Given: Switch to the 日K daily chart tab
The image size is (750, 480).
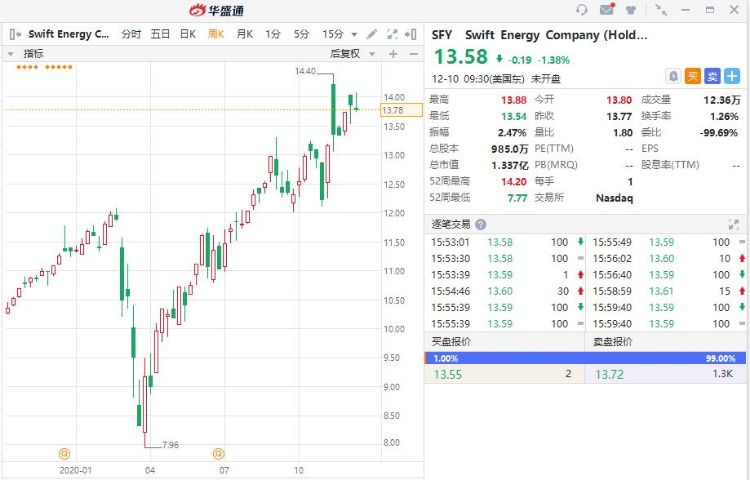Looking at the screenshot, I should coord(188,34).
